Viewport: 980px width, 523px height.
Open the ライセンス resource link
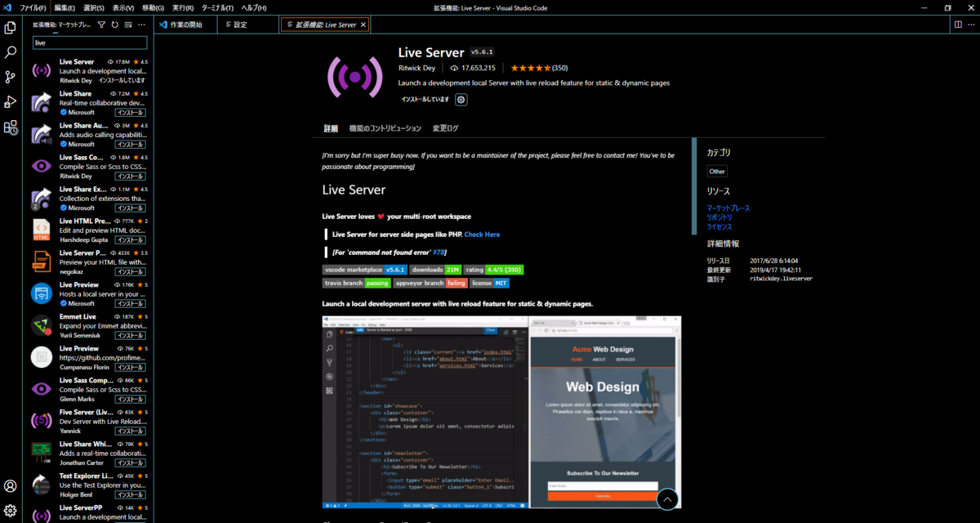click(x=719, y=226)
